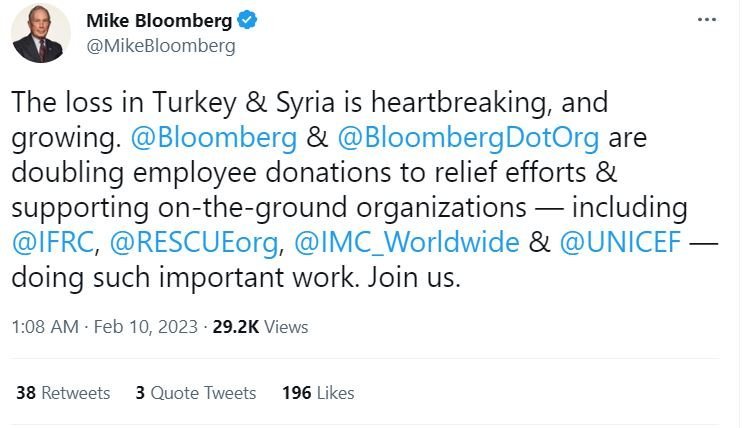This screenshot has width=742, height=428.
Task: Click Mike Bloomberg's profile picture
Action: [x=41, y=33]
